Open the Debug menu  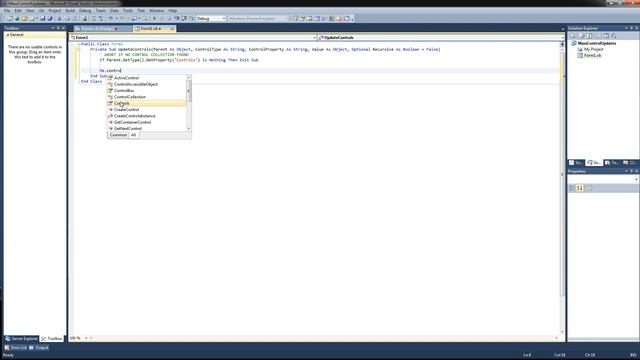(85, 11)
